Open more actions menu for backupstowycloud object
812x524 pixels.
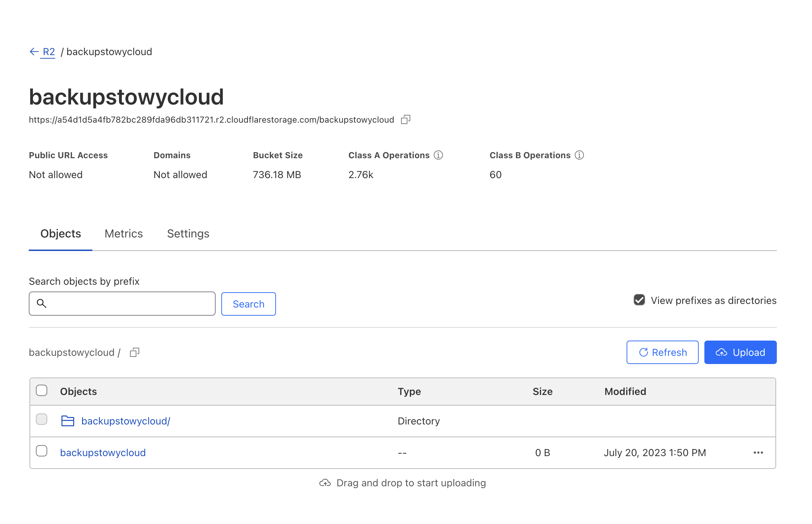point(758,453)
